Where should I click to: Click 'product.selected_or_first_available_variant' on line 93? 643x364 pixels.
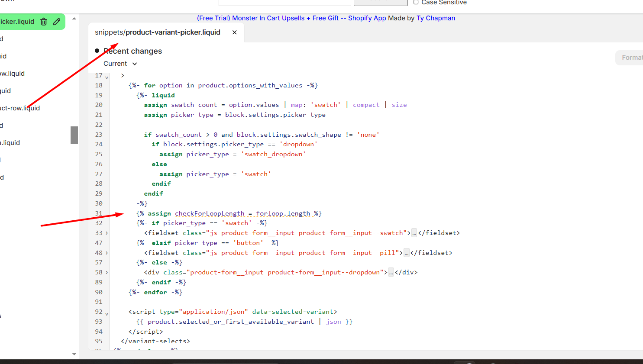pos(230,322)
